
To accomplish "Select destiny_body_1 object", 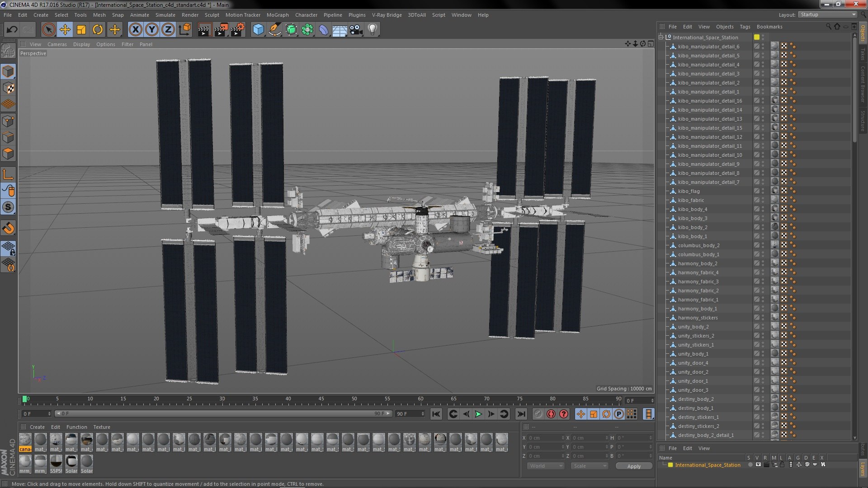I will [695, 408].
